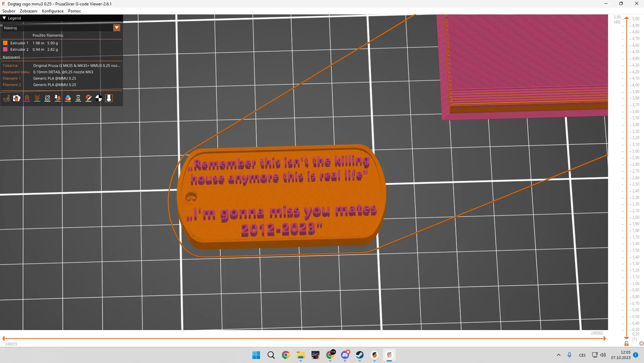This screenshot has width=644, height=363.
Task: Click the '0.94 m' filament length value
Action: click(x=38, y=49)
